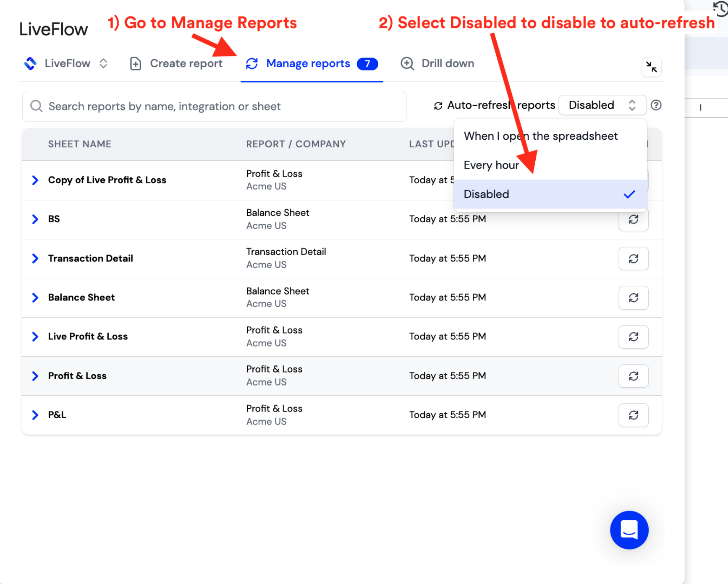Refresh the P&L report
The width and height of the screenshot is (728, 584).
click(x=634, y=415)
